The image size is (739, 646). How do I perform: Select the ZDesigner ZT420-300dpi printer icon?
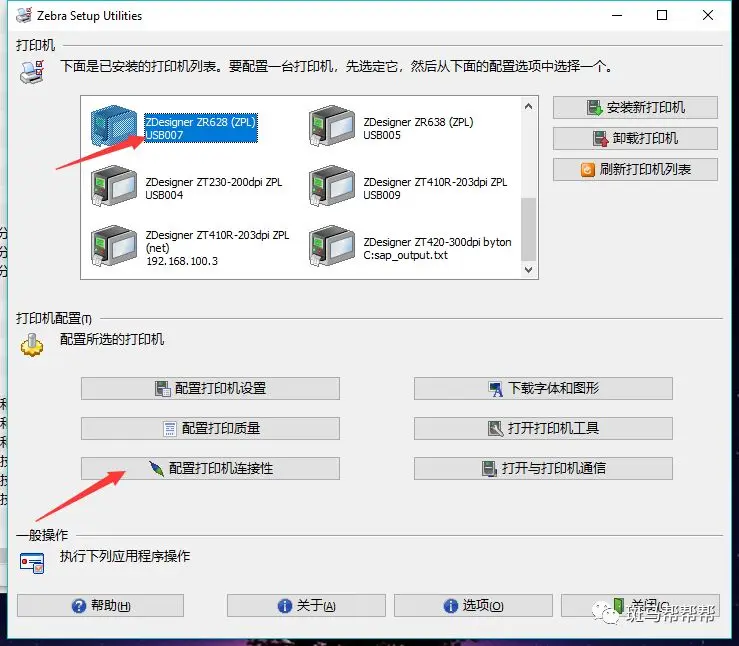pos(333,247)
